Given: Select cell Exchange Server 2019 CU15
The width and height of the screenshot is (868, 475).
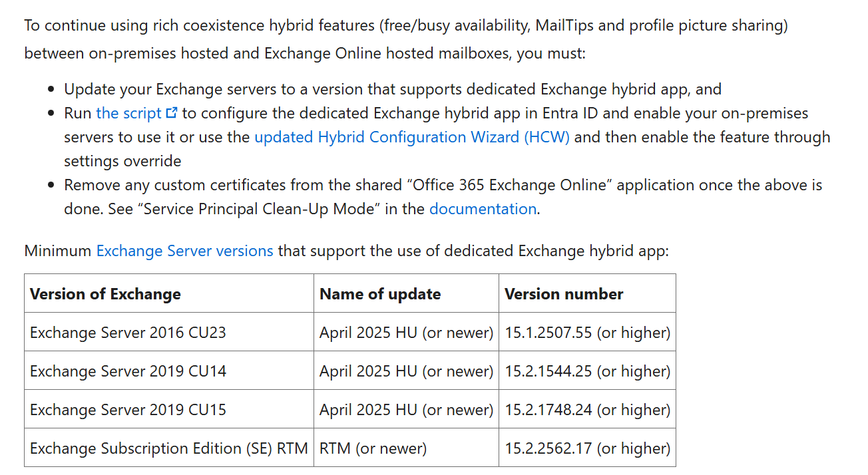Looking at the screenshot, I should pos(169,409).
